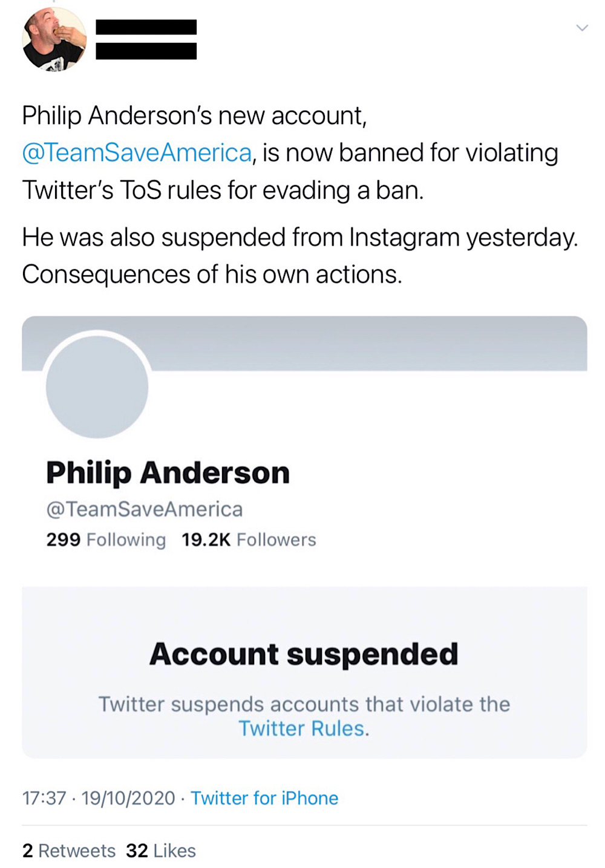The height and width of the screenshot is (868, 605).
Task: View the 32 Likes list
Action: click(x=161, y=851)
